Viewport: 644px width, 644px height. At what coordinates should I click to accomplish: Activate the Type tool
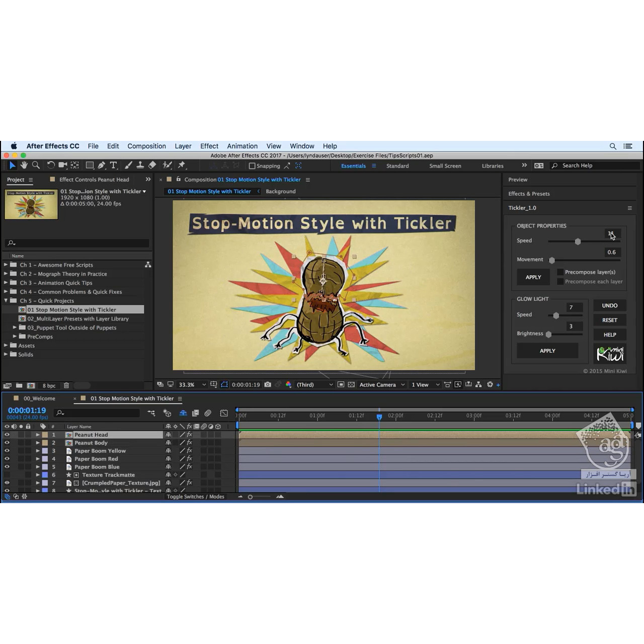[114, 165]
